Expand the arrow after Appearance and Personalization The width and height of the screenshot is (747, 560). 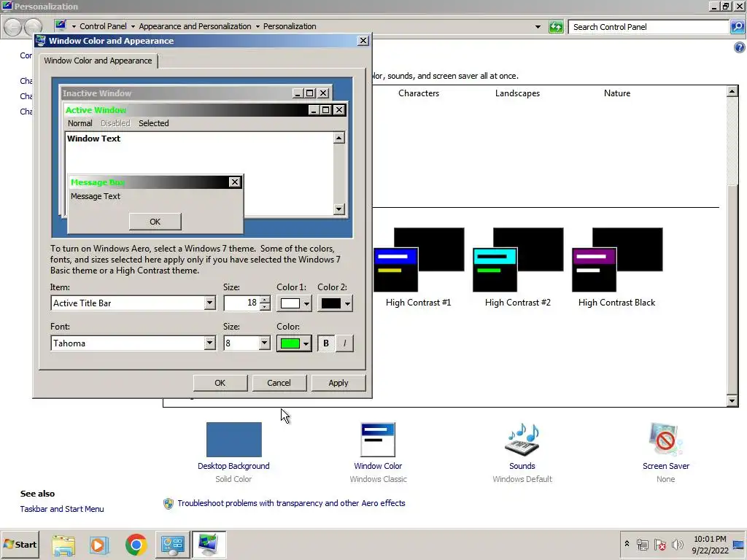point(258,26)
